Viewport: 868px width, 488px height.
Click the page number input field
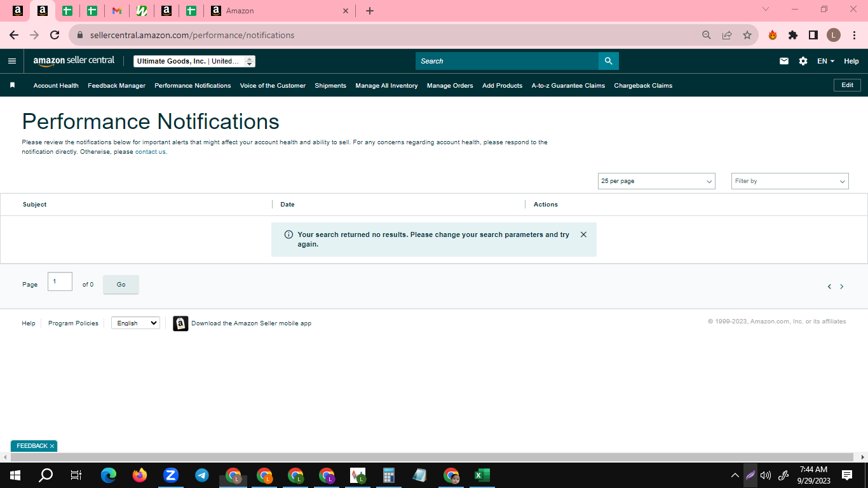tap(60, 281)
